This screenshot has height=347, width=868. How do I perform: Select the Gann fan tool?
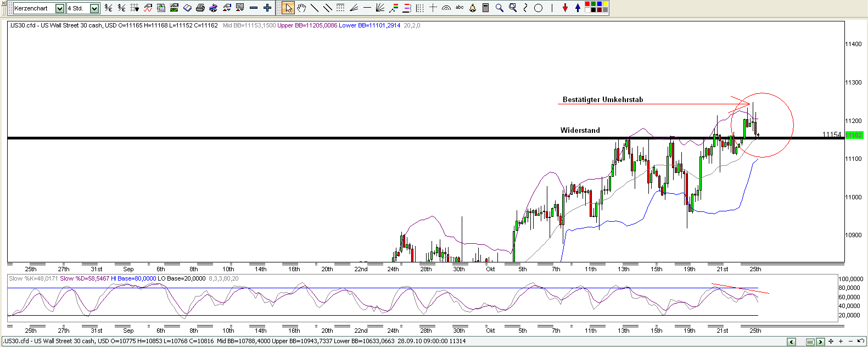click(x=380, y=8)
